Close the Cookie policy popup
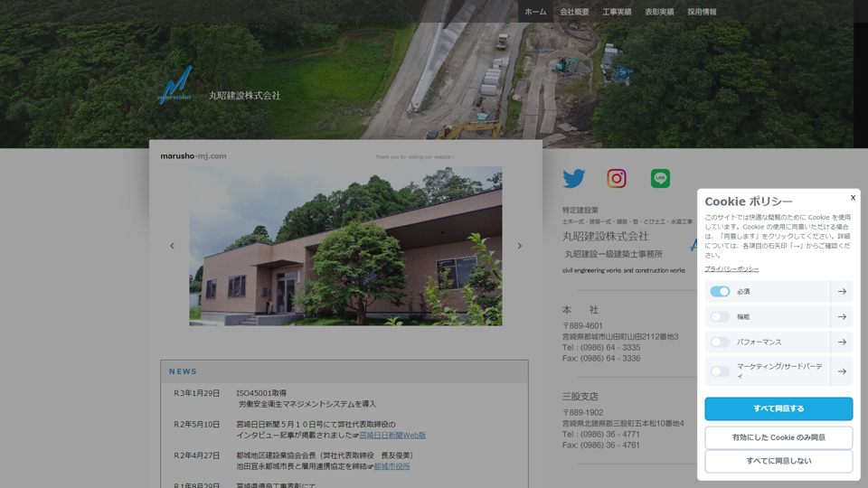 click(852, 198)
